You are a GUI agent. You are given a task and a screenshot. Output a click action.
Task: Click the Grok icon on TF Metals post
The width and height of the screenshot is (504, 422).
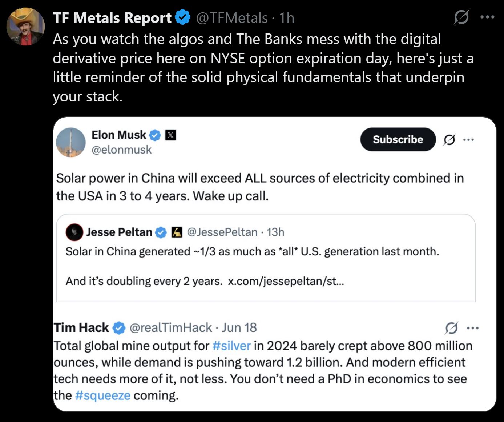click(x=461, y=17)
